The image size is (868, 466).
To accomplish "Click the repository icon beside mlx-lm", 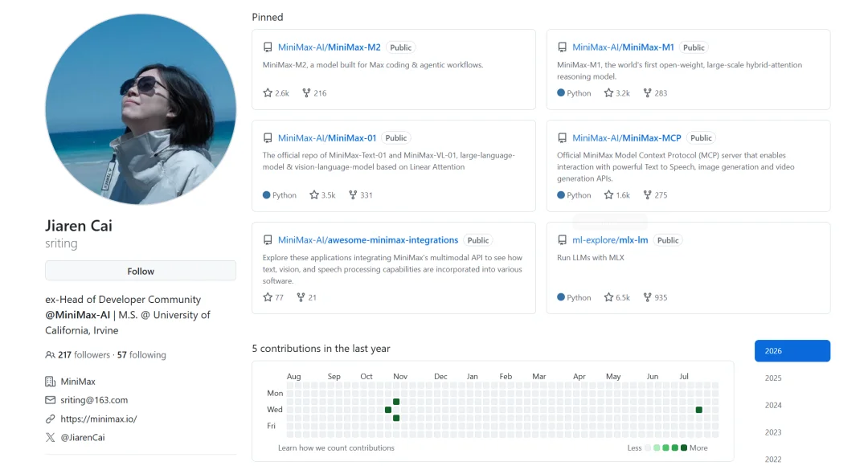I will pos(562,239).
